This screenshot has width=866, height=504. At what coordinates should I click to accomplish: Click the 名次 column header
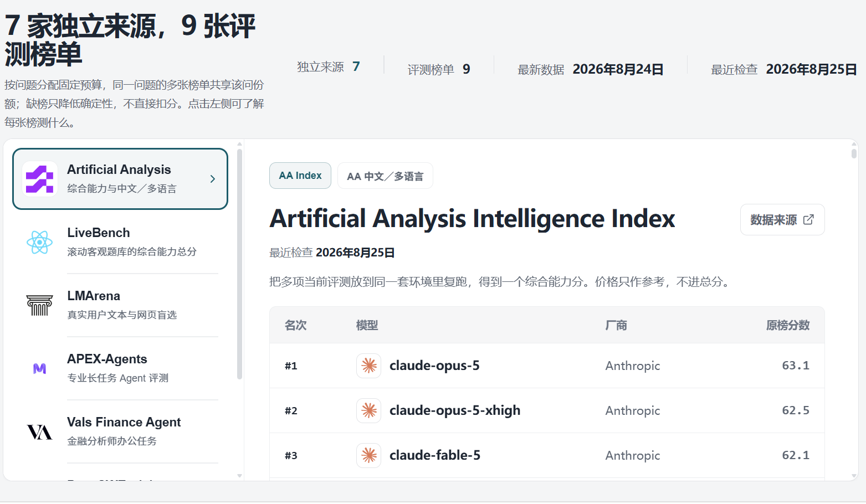click(296, 325)
